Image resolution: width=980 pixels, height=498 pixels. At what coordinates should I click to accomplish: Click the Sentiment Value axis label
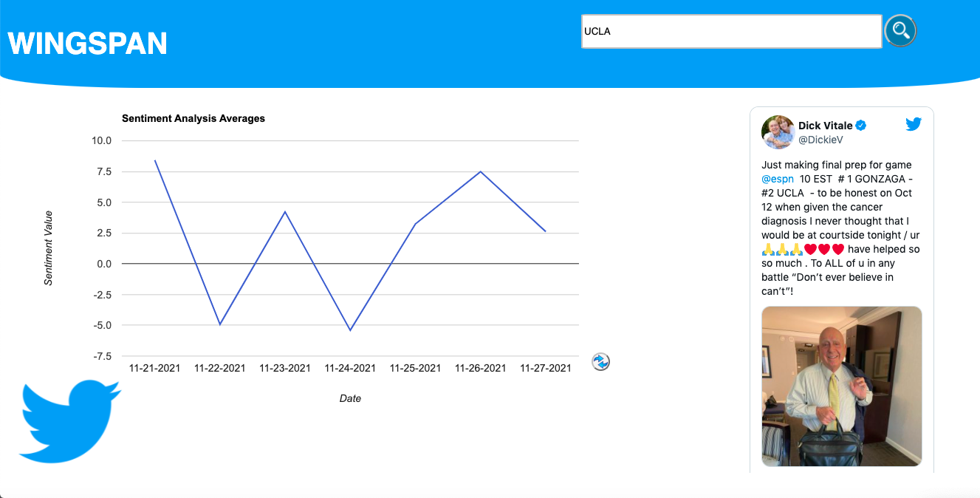click(x=49, y=248)
